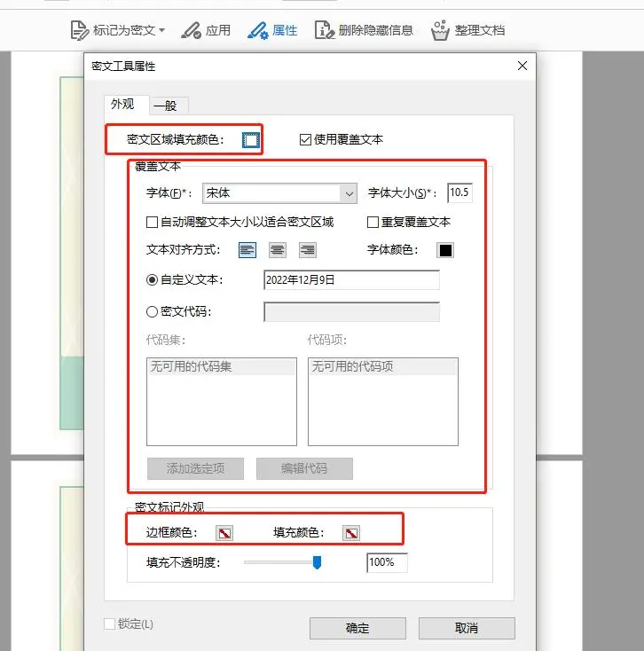Select left text alignment icon

[247, 250]
